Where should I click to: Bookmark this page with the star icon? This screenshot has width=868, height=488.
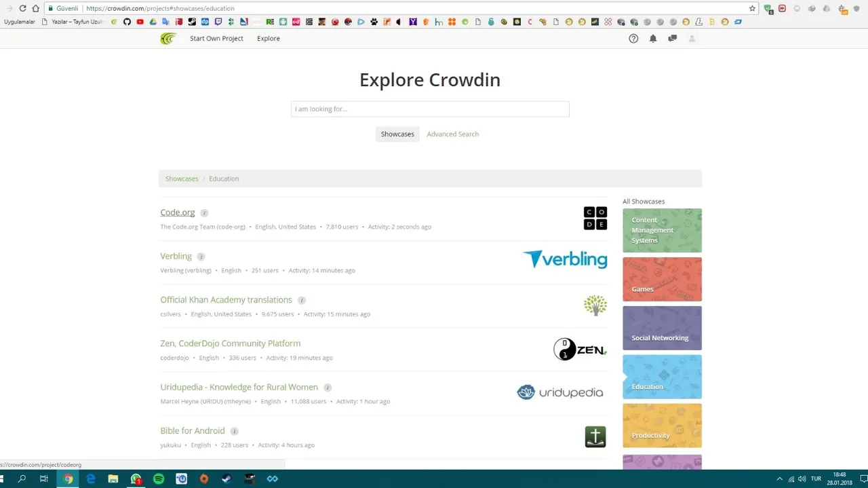tap(752, 8)
